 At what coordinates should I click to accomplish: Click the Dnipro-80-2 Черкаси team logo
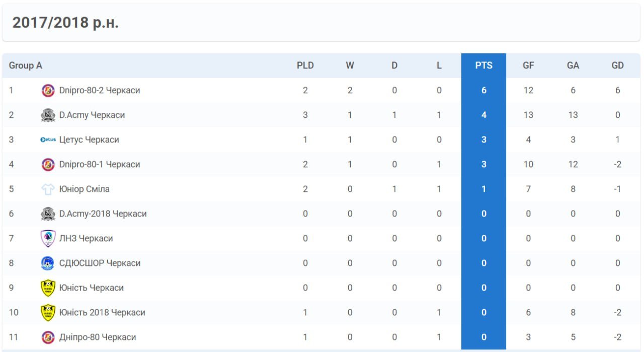pos(48,91)
